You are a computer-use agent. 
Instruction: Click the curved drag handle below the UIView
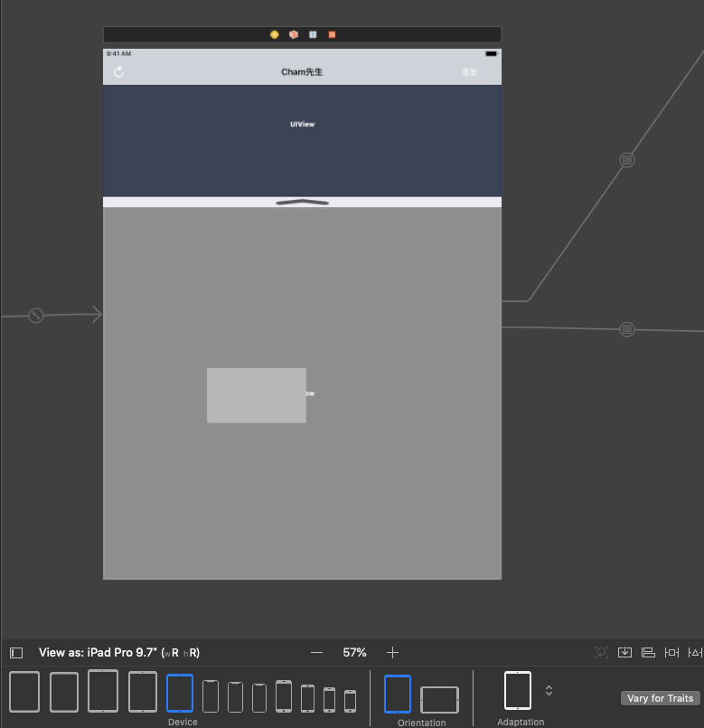(302, 202)
